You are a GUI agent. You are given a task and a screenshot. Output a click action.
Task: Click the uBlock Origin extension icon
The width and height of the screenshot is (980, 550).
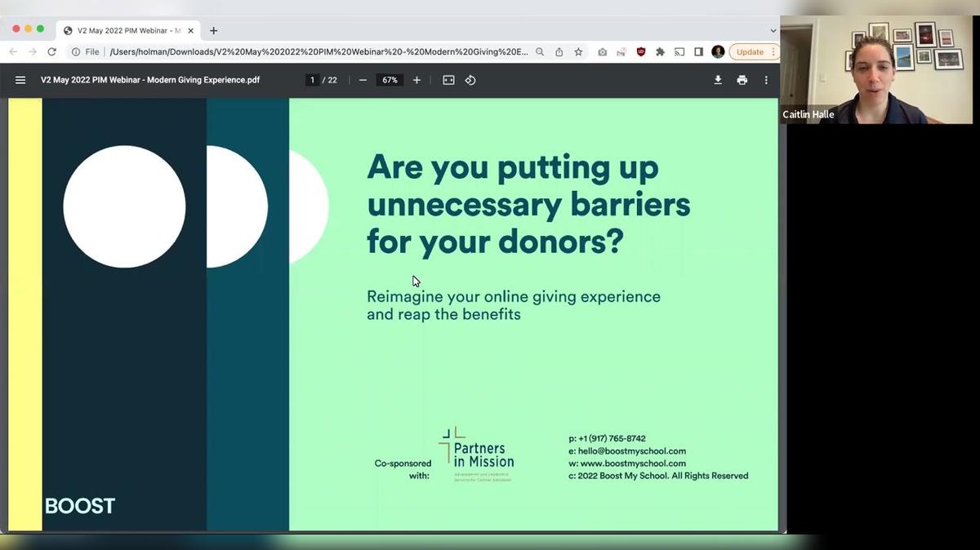(x=640, y=51)
